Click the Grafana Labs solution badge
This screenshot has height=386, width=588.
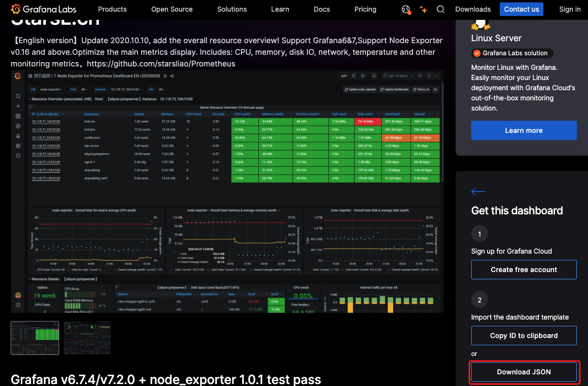click(x=512, y=53)
